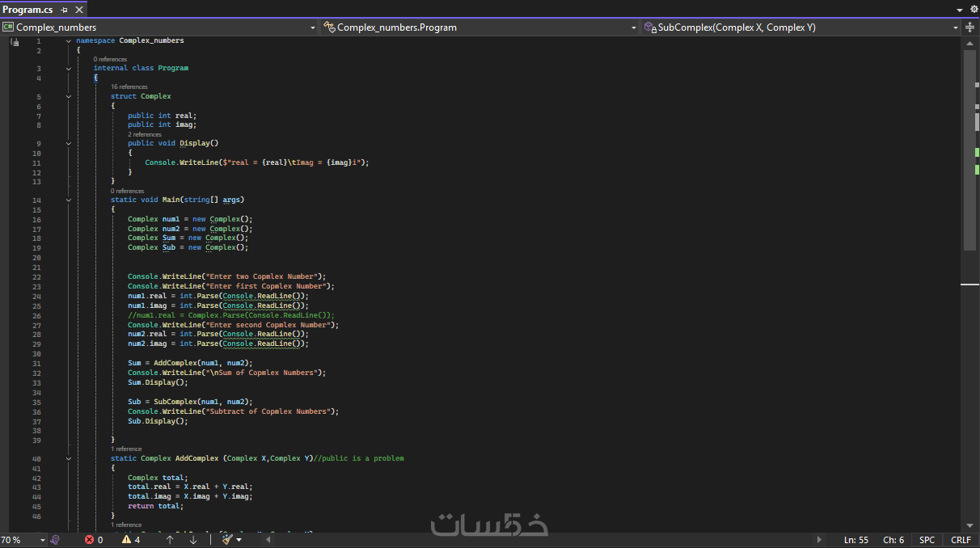Open '0 references' CodeLens above class Program
This screenshot has height=548, width=980.
[x=110, y=59]
